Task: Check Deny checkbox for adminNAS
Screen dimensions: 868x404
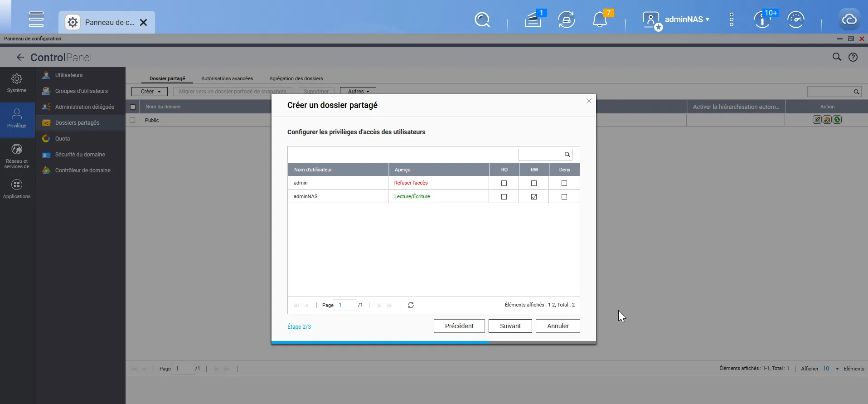Action: click(x=564, y=197)
